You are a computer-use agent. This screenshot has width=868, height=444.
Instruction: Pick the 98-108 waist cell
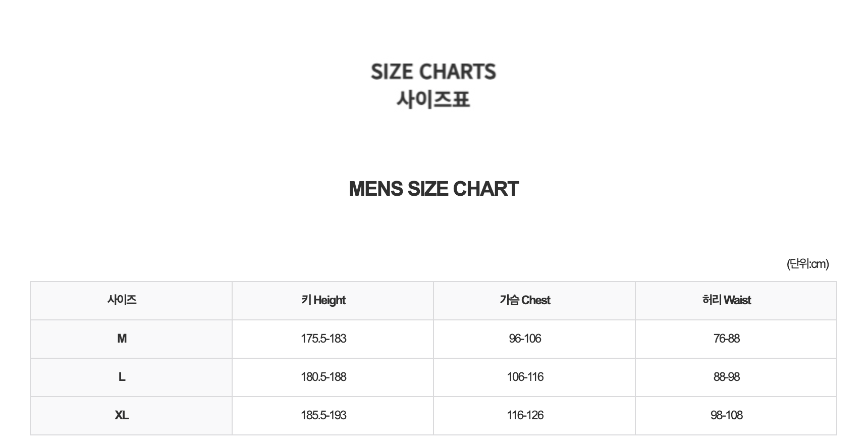(727, 415)
